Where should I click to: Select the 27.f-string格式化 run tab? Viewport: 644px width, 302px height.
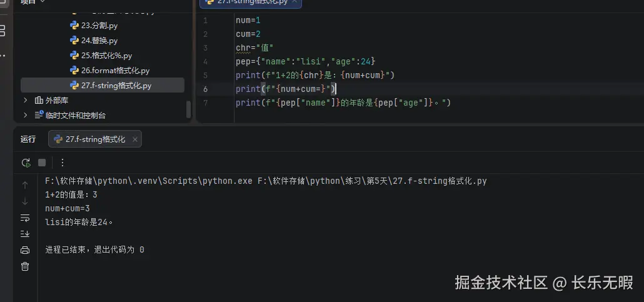pos(95,139)
